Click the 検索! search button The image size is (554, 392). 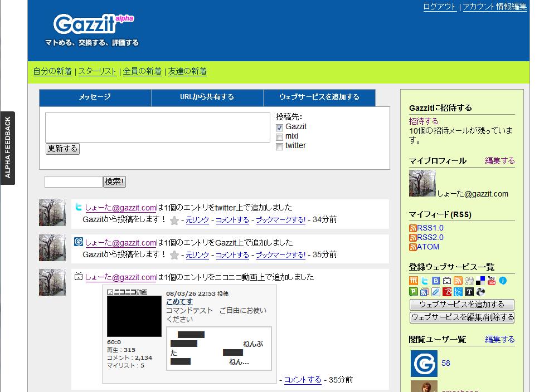tap(115, 182)
